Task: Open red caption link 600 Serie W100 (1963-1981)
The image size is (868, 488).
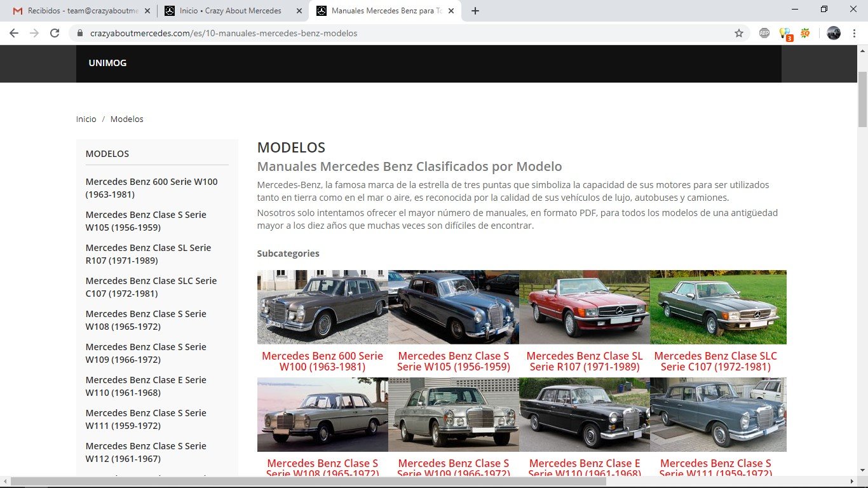Action: [323, 361]
